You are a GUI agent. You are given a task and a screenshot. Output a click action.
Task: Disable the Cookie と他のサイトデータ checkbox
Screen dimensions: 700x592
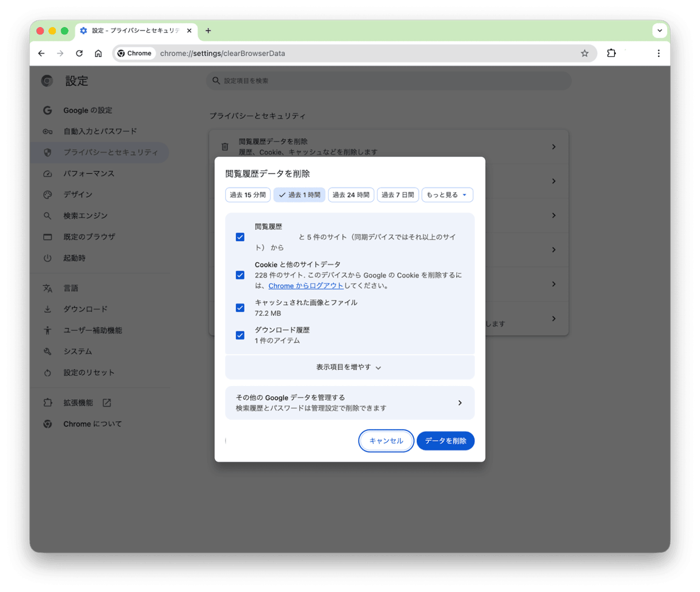tap(240, 275)
